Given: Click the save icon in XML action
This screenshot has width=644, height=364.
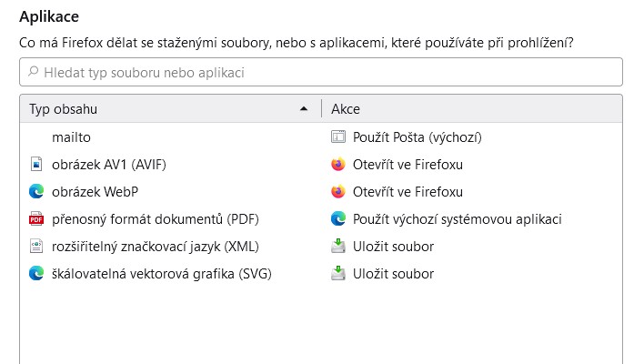Looking at the screenshot, I should tap(338, 247).
